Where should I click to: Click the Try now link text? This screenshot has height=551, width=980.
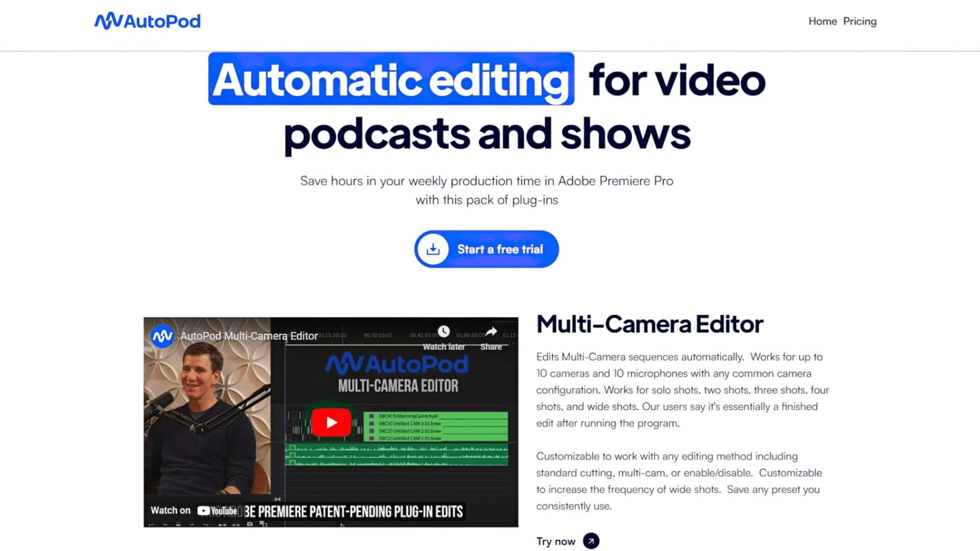click(555, 541)
